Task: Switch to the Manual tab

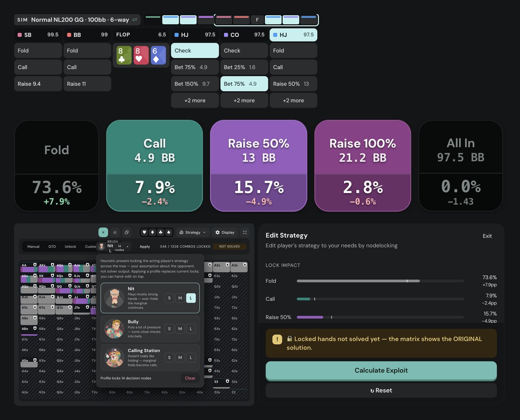Action: tap(33, 247)
